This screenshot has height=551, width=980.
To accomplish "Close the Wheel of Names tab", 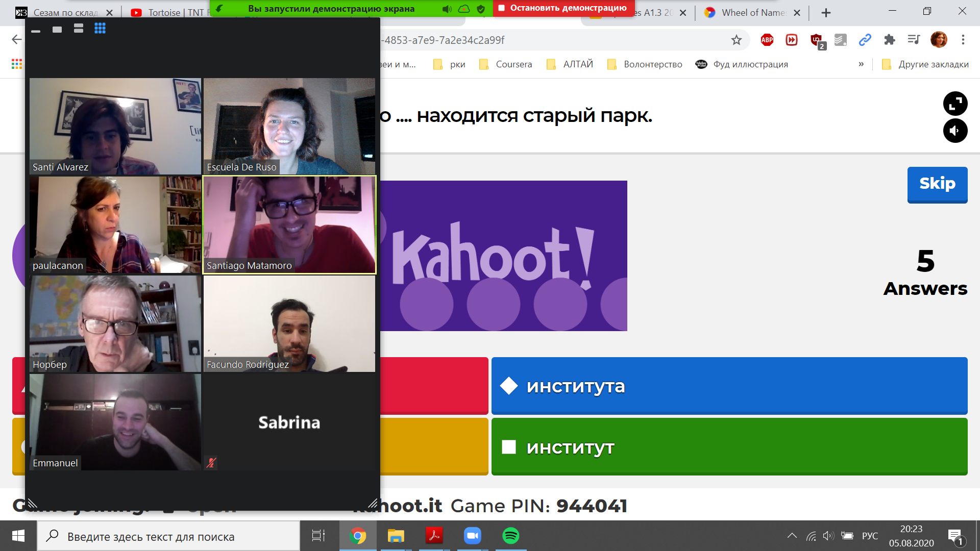I will pos(797,13).
